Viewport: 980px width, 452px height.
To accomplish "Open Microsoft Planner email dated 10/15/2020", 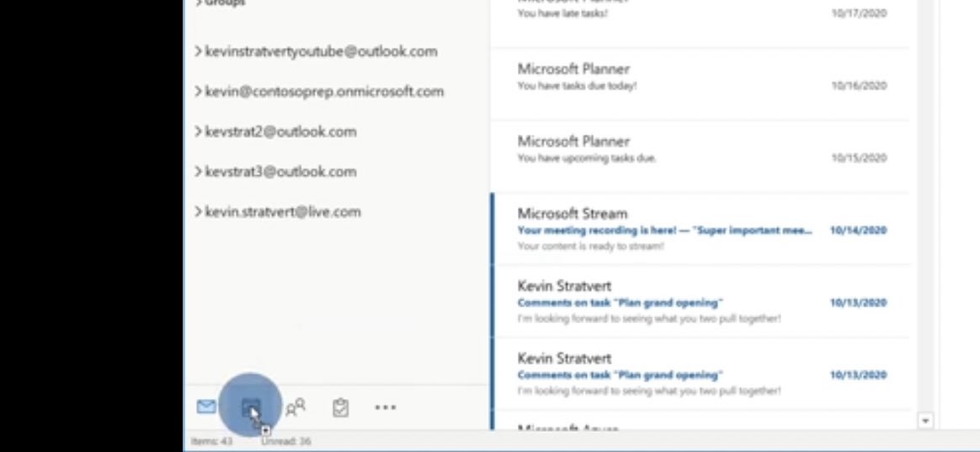I will point(700,157).
